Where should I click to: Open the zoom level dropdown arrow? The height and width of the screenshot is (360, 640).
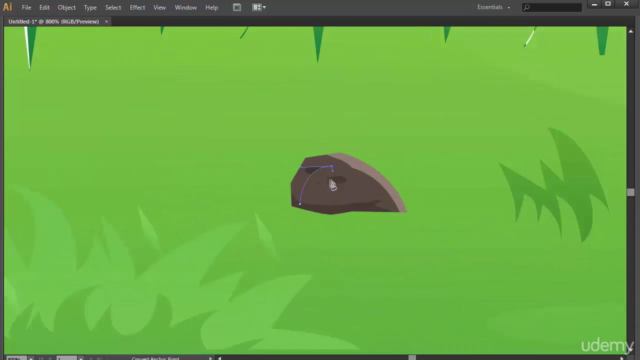click(x=31, y=358)
